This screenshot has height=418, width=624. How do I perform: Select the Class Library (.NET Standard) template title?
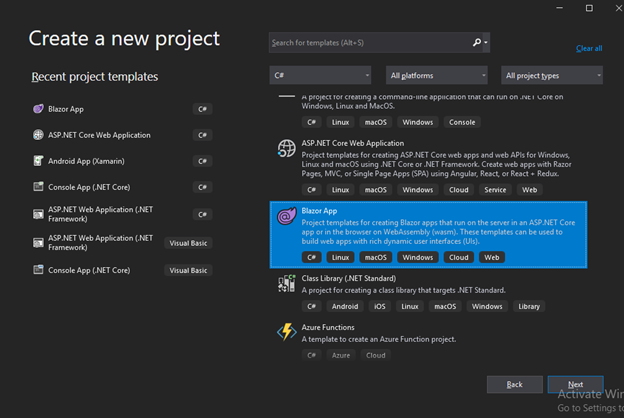(349, 278)
